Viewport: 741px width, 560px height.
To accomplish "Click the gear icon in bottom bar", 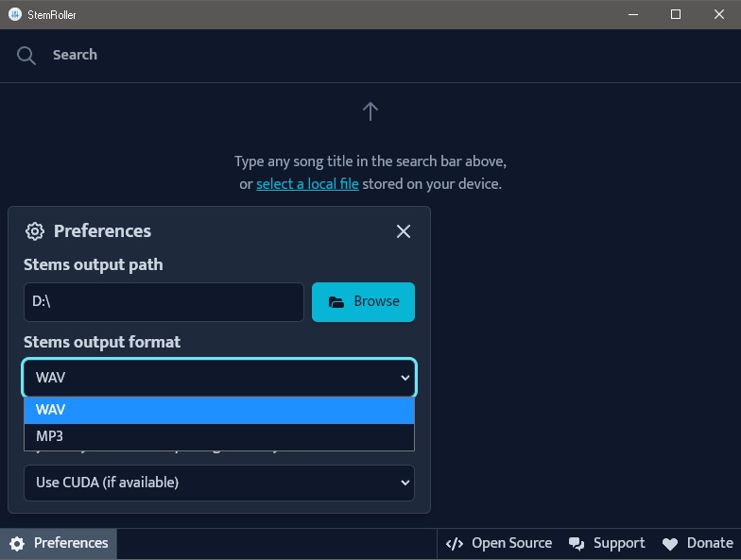I will click(x=17, y=544).
